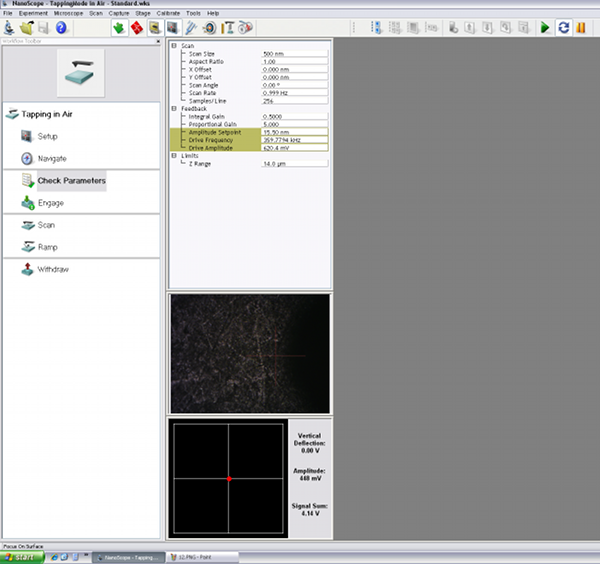The height and width of the screenshot is (564, 600).
Task: Click the optical camera view thumbnail
Action: [x=248, y=353]
